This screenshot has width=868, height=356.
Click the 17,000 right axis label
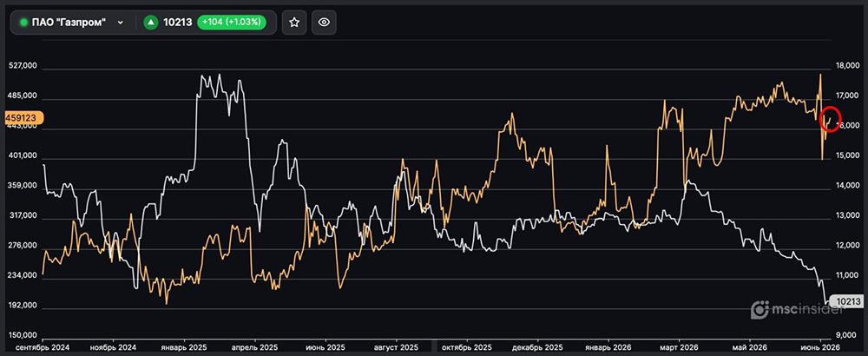[x=847, y=96]
